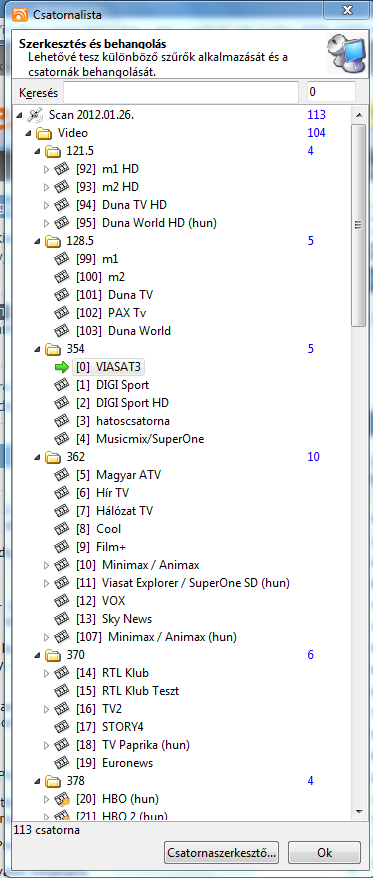Screen dimensions: 373x878
Task: Click the film icon beside Cool
Action: point(62,529)
